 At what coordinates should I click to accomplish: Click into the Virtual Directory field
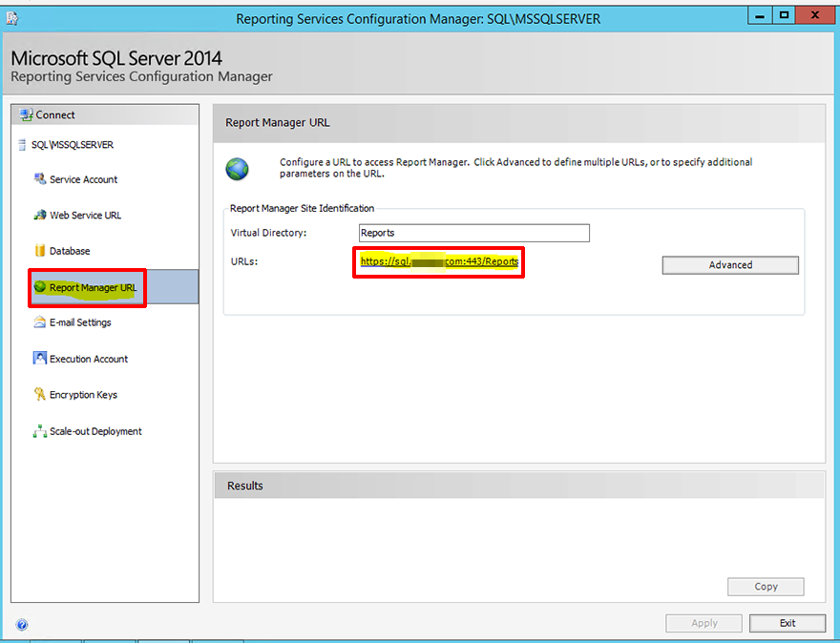pyautogui.click(x=474, y=233)
